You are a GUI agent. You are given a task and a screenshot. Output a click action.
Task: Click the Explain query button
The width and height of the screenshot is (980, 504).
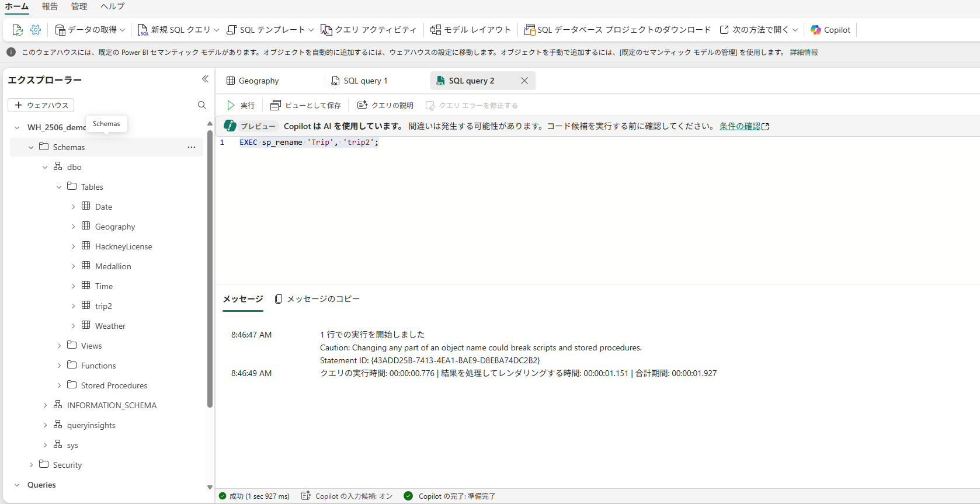(385, 105)
